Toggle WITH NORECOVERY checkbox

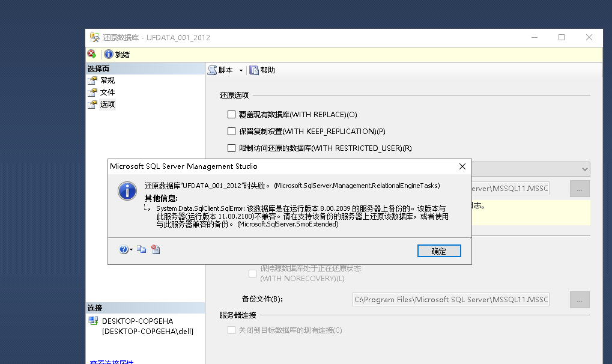coord(252,273)
